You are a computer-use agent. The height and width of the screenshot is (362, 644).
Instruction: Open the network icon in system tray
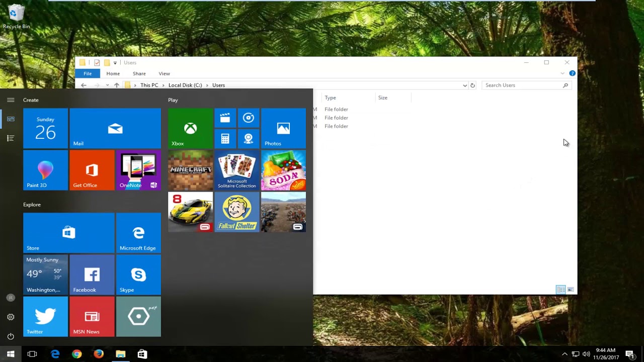pos(576,354)
